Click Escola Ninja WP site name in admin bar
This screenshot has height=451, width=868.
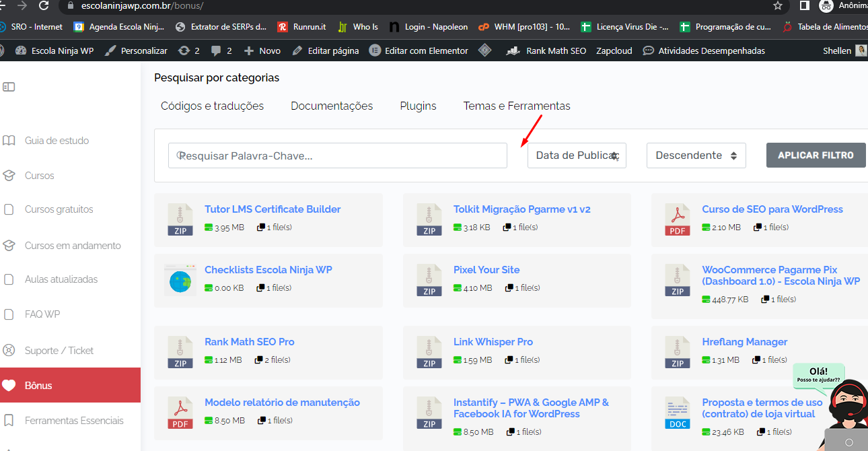(55, 50)
